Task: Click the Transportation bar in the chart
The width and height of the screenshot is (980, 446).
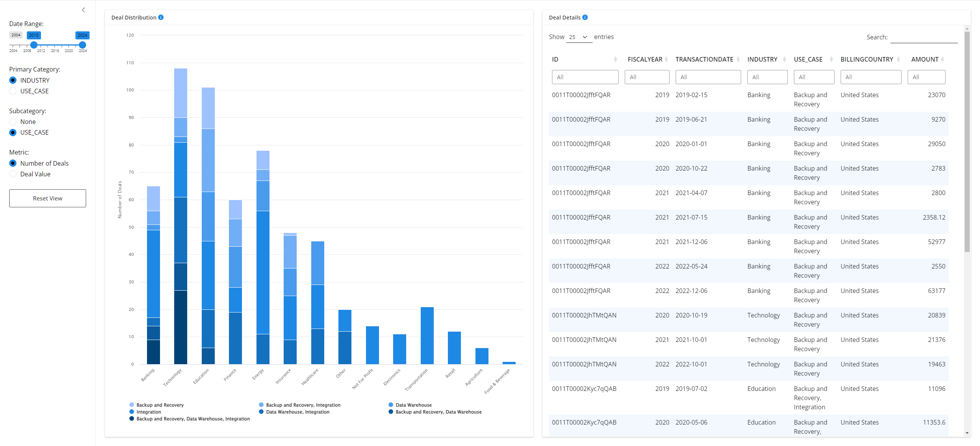Action: pyautogui.click(x=427, y=335)
